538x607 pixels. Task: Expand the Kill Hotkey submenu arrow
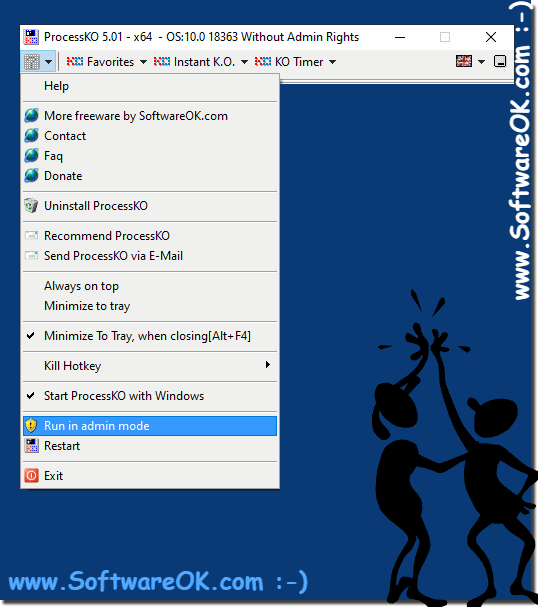click(267, 365)
